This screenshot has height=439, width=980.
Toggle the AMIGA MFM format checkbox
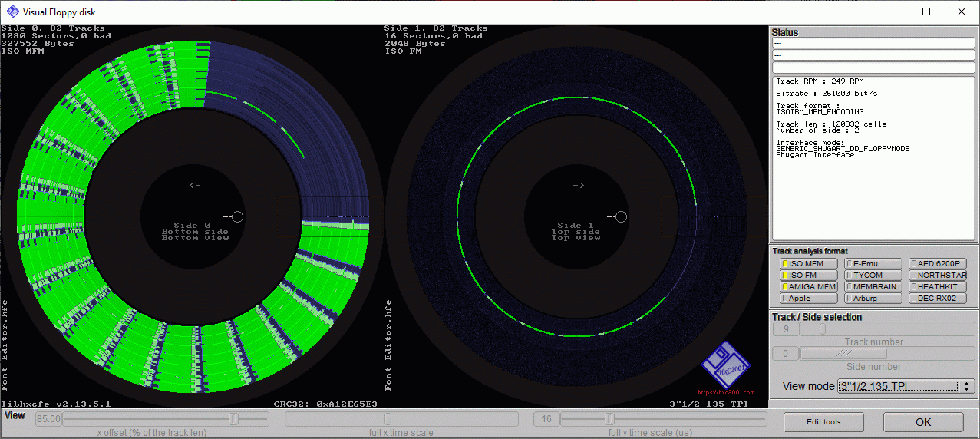click(x=809, y=287)
